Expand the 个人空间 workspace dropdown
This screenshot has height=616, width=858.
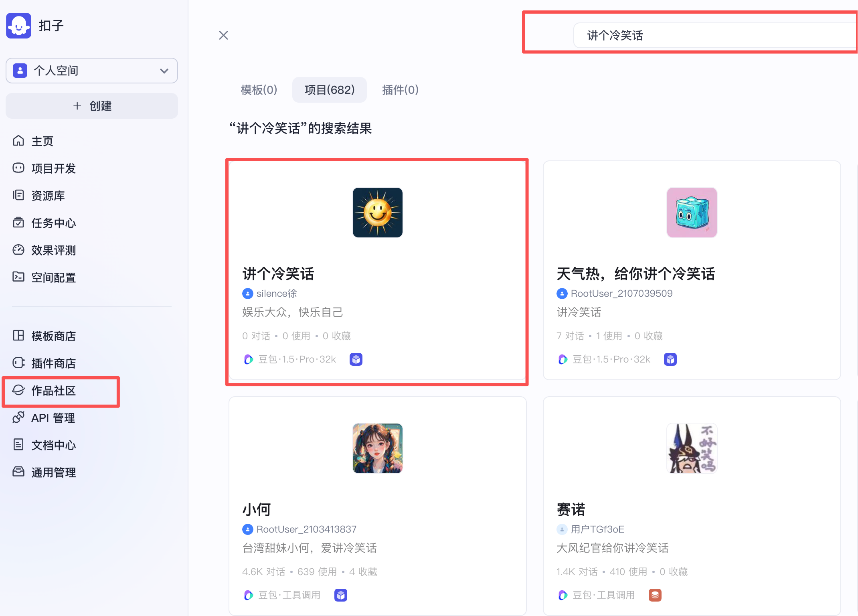click(x=91, y=71)
